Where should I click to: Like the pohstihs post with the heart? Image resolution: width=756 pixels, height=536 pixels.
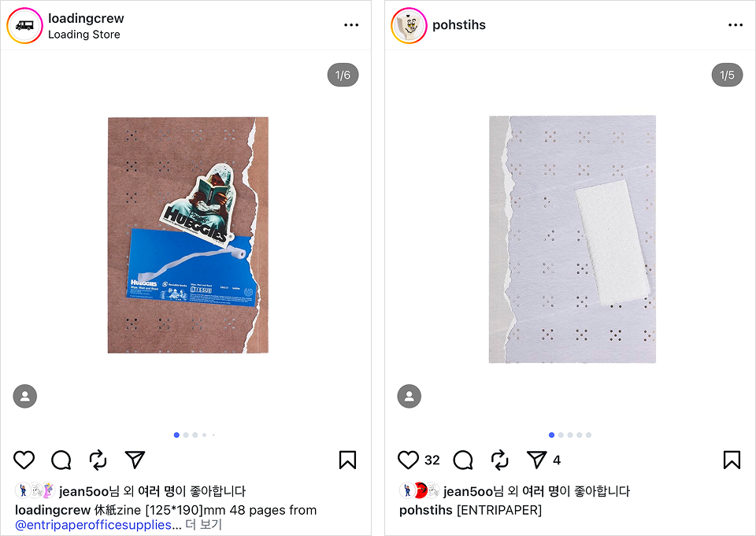point(408,460)
